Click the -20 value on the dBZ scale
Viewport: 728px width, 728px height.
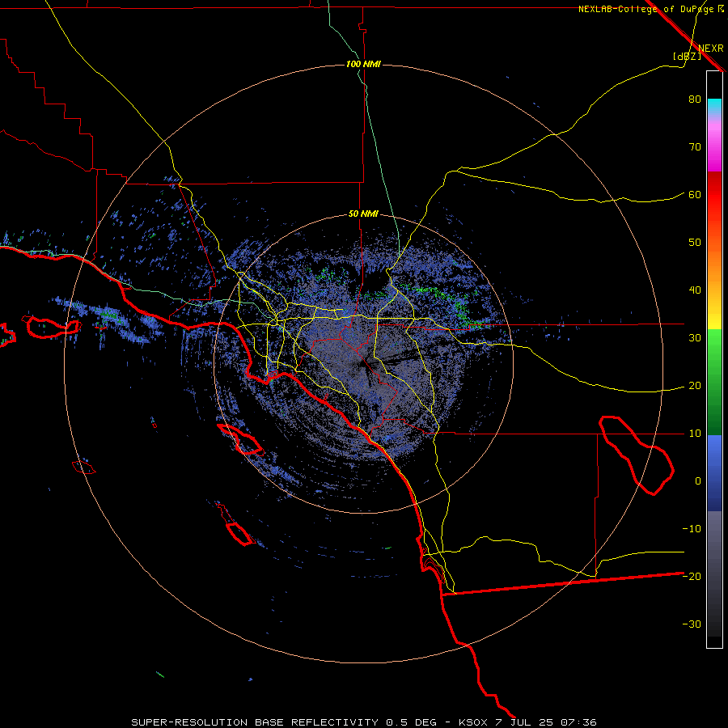(x=692, y=577)
